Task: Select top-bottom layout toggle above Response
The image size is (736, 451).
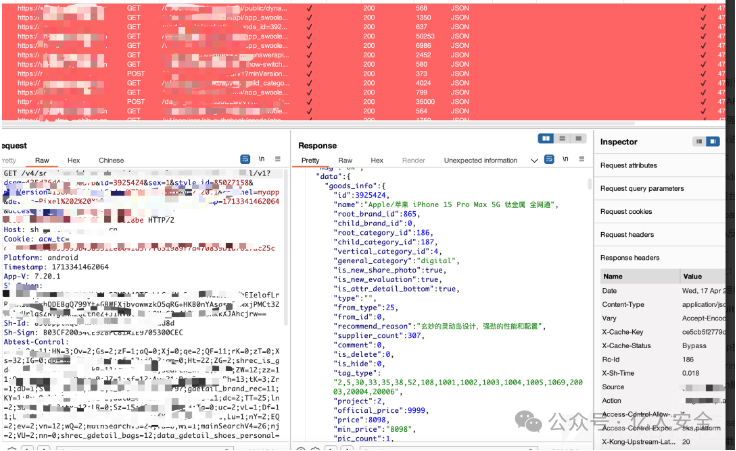Action: click(561, 139)
